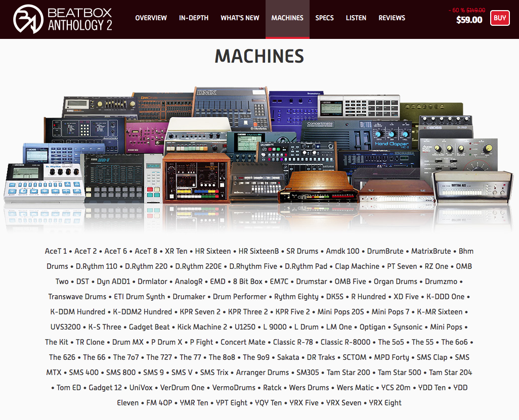Screen dimensions: 519x420
Task: Open the Reviews section
Action: point(392,18)
